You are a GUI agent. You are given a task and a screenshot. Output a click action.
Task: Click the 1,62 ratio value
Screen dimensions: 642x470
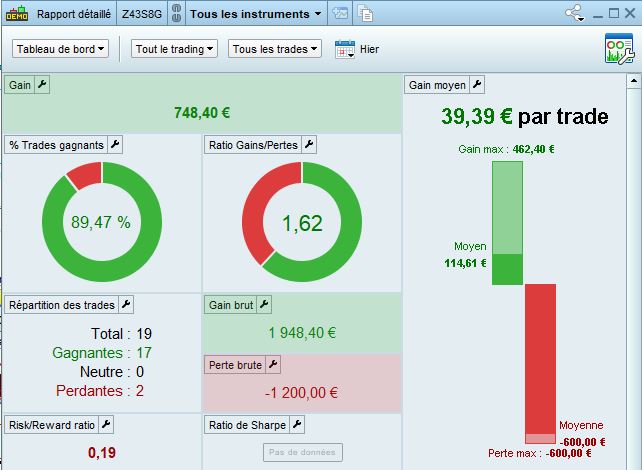pyautogui.click(x=302, y=224)
